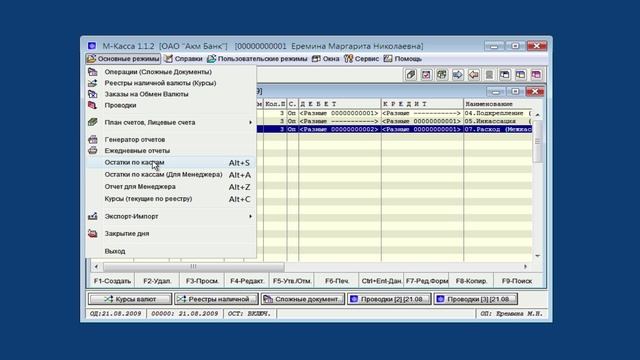
Task: Switch to Проводки [2] window tab
Action: [389, 299]
